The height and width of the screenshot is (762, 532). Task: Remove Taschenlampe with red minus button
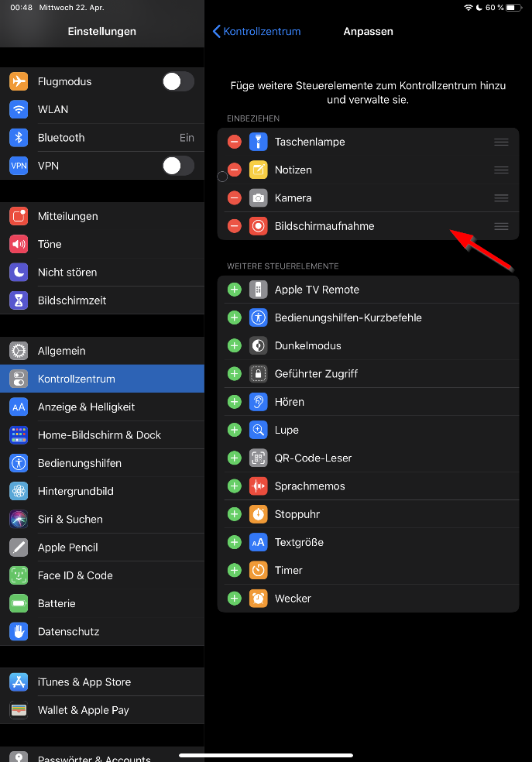point(234,142)
